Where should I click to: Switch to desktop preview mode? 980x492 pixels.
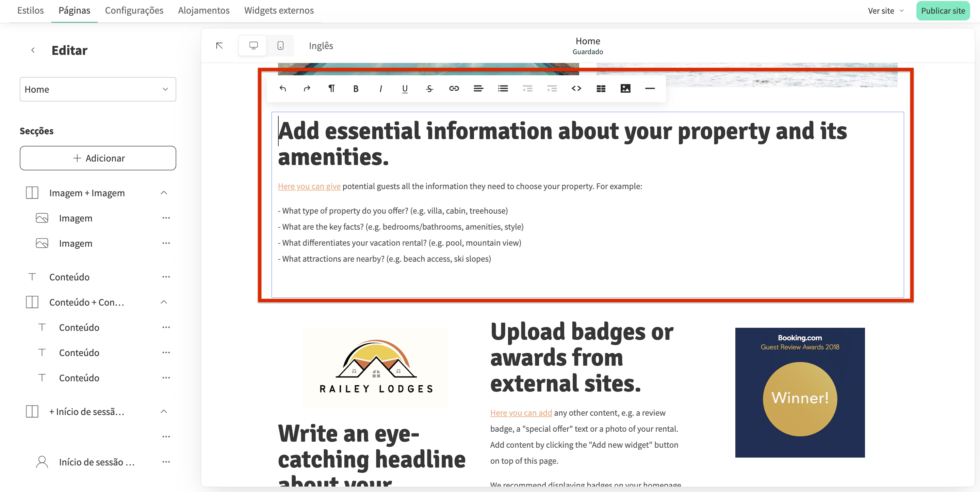coord(254,46)
